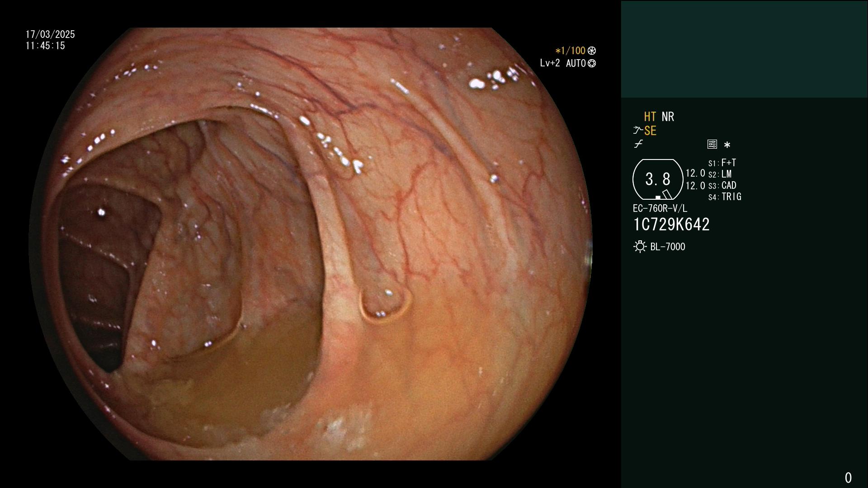Click the light source lamp icon
The height and width of the screenshot is (488, 868).
pos(640,247)
